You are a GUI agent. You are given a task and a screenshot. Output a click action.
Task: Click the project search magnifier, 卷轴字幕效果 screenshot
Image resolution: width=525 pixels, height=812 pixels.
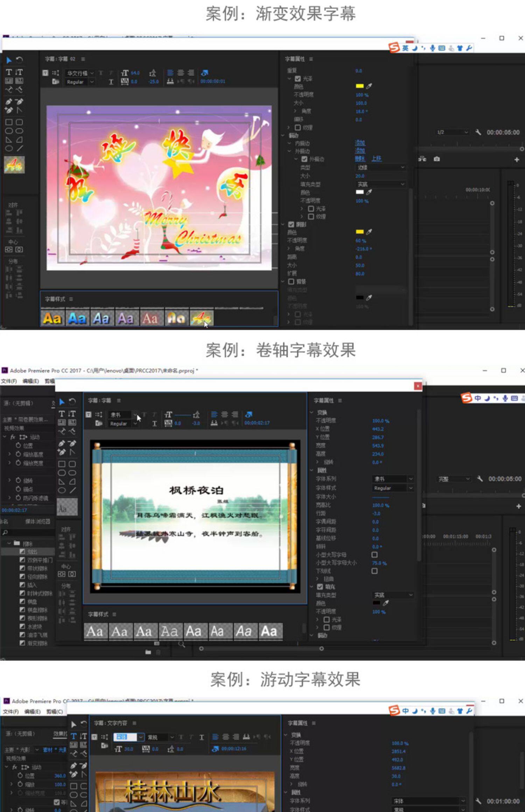point(5,533)
